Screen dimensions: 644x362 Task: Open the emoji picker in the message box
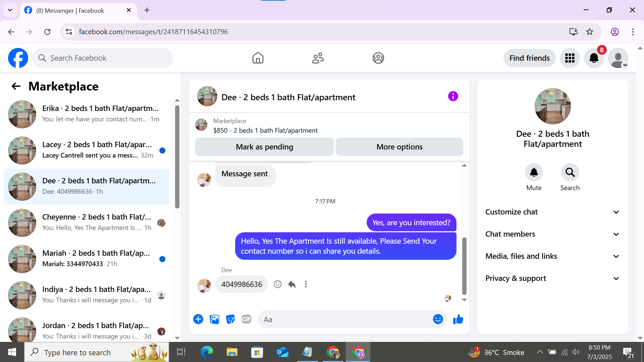[438, 319]
